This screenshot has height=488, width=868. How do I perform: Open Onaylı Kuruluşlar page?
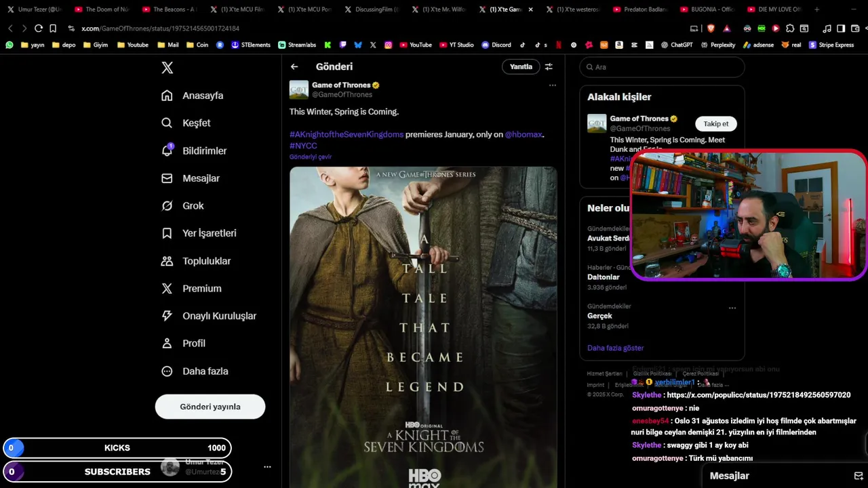[x=209, y=316]
